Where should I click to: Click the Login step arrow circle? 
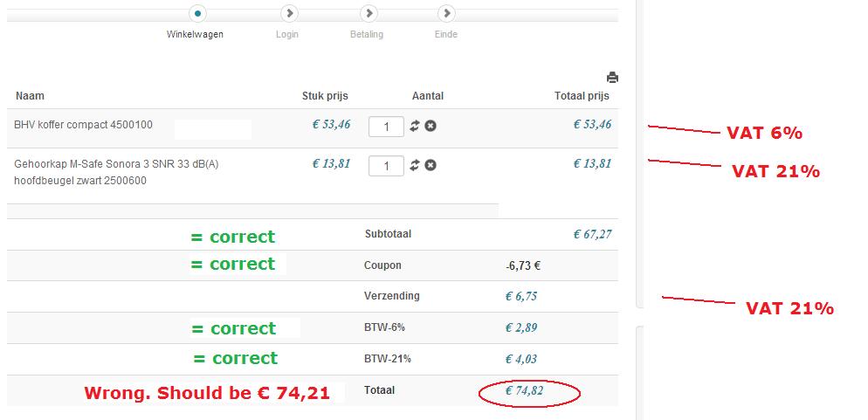pyautogui.click(x=290, y=13)
